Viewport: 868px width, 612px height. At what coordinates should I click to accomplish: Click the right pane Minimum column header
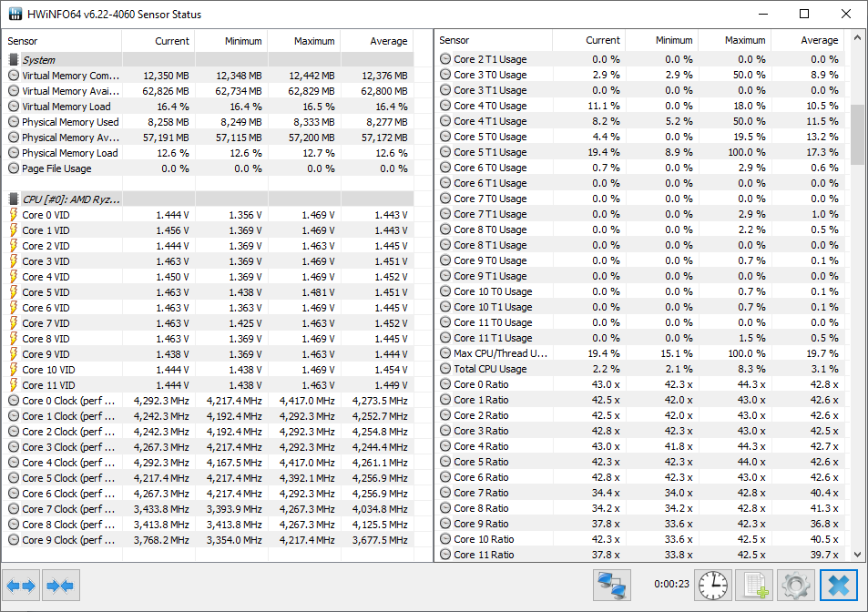[662, 40]
